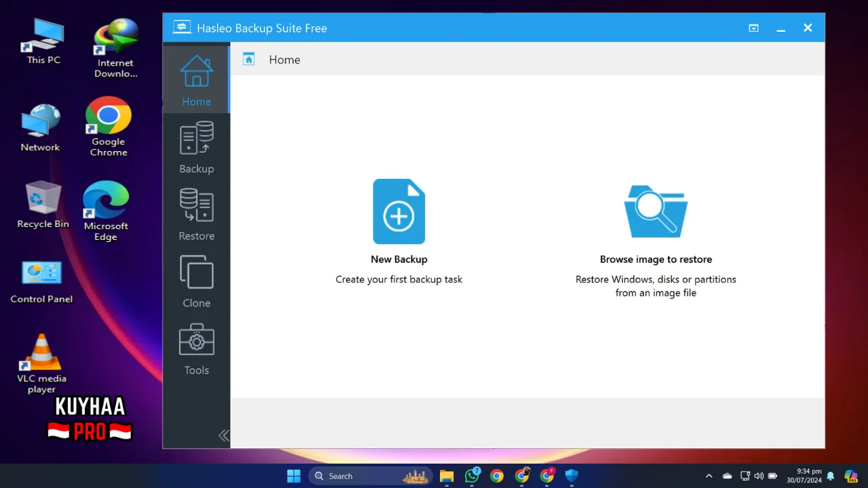Image resolution: width=868 pixels, height=488 pixels.
Task: Click Restore Windows, disks or partitions text
Action: click(656, 286)
